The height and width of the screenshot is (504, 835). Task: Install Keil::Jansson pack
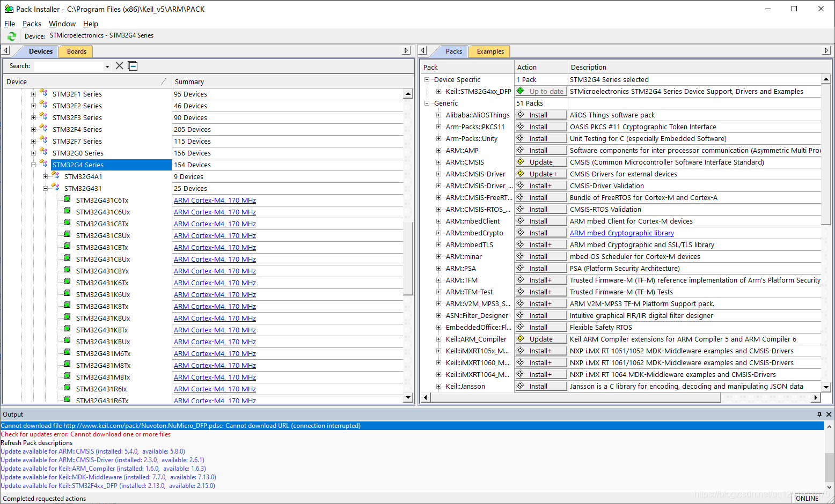541,386
